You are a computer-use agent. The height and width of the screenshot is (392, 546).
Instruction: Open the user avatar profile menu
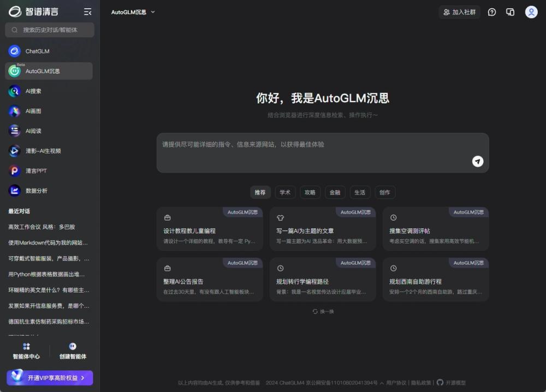click(531, 12)
